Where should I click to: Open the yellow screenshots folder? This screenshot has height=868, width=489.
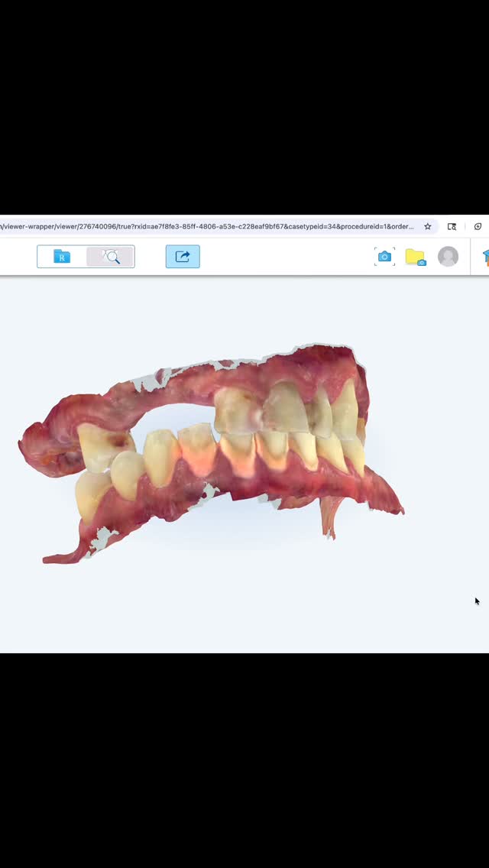tap(416, 257)
